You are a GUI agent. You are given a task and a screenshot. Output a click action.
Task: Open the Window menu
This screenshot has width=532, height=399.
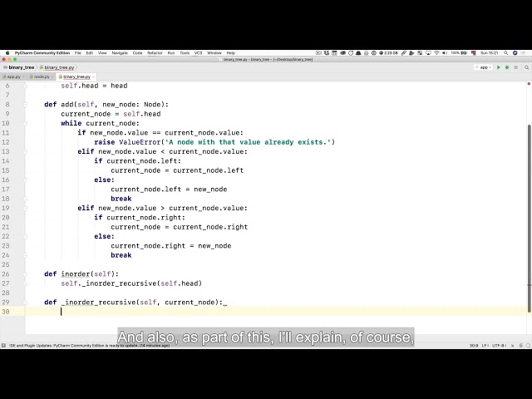(214, 53)
